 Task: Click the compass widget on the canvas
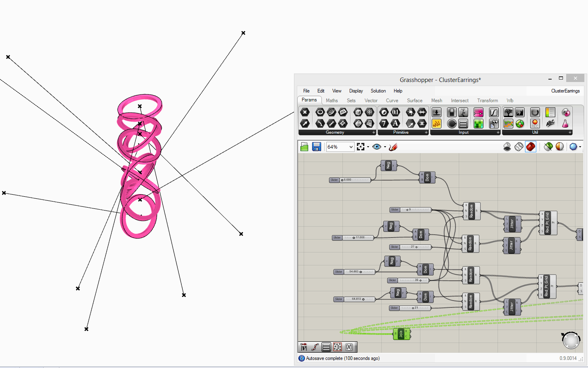click(571, 340)
